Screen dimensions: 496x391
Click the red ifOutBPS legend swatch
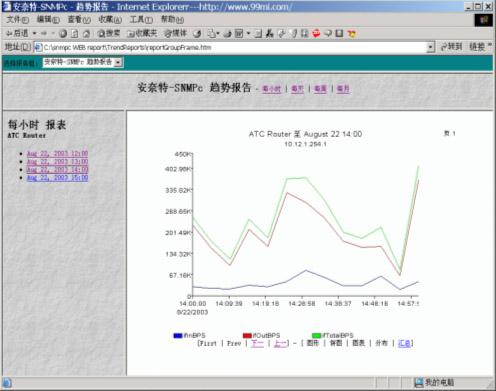[247, 335]
